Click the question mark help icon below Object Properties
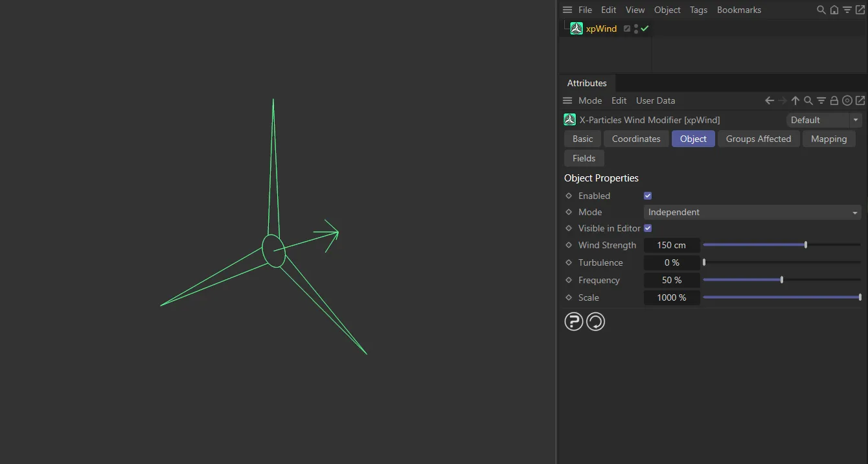Screen dimensions: 868x464 point(574,321)
